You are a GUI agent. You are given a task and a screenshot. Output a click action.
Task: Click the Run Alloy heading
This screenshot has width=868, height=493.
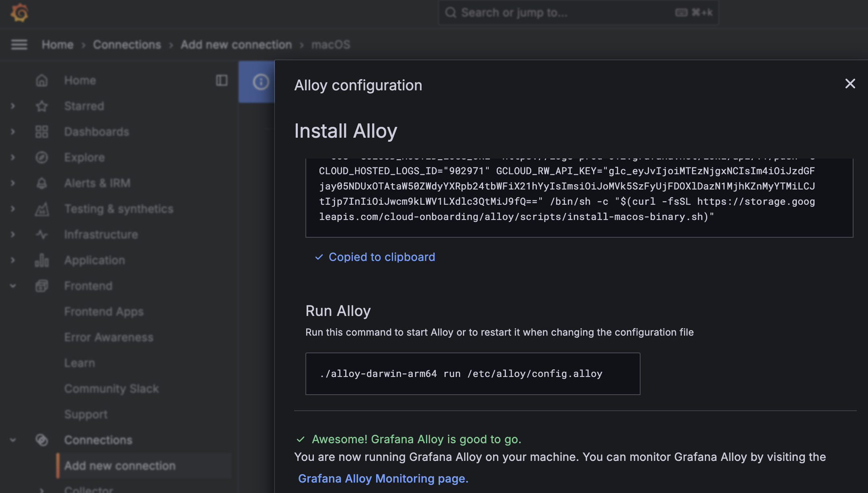338,311
